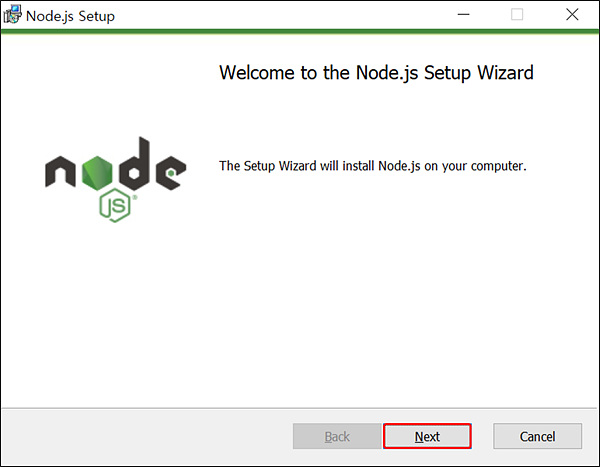Minimize the Node.js Setup window
This screenshot has height=467, width=600.
(463, 15)
